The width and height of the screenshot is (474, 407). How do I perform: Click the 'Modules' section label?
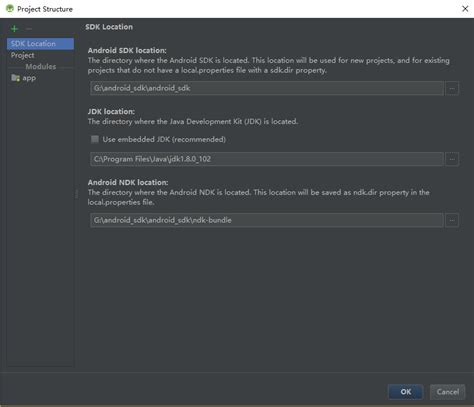(x=41, y=67)
